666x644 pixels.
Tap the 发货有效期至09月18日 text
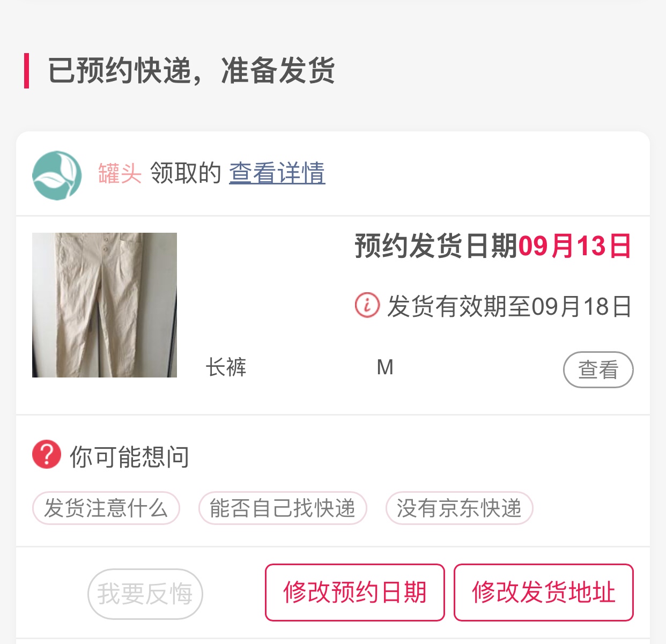tap(509, 307)
